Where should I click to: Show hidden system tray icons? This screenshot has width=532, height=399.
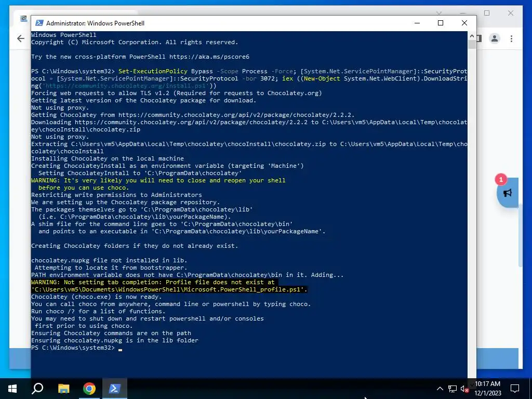coord(440,389)
